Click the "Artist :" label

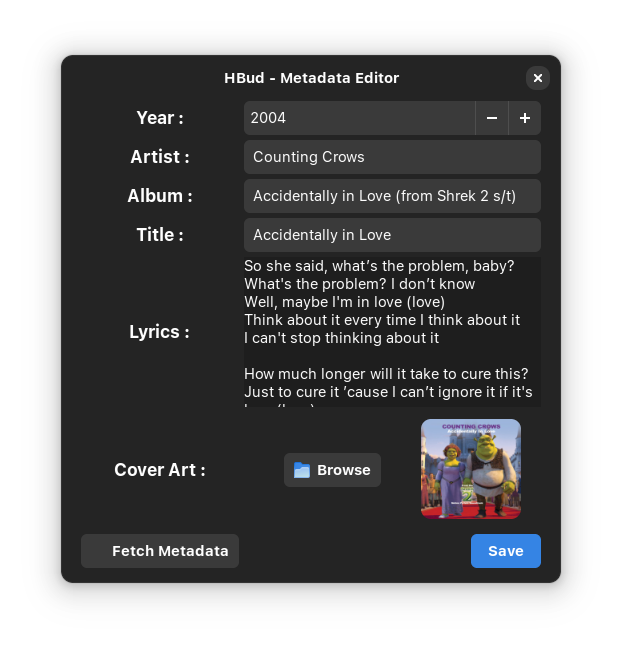[160, 157]
